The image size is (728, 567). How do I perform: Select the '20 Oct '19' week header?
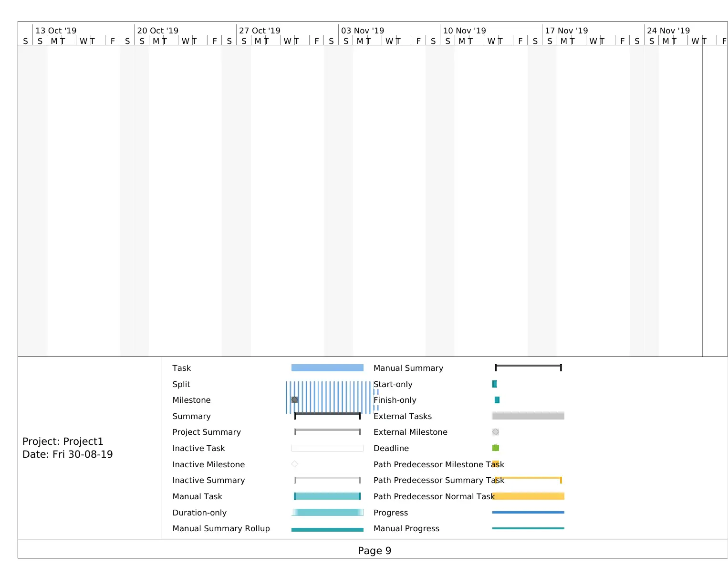click(158, 31)
